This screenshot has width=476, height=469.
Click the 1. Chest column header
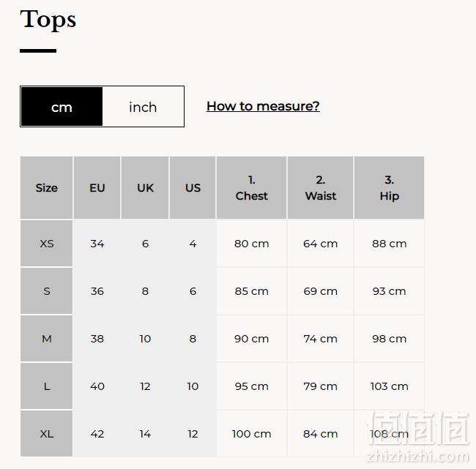point(251,188)
